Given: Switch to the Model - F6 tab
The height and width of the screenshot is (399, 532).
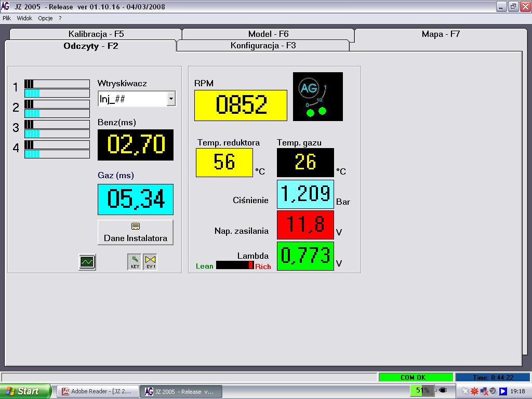Looking at the screenshot, I should click(269, 34).
